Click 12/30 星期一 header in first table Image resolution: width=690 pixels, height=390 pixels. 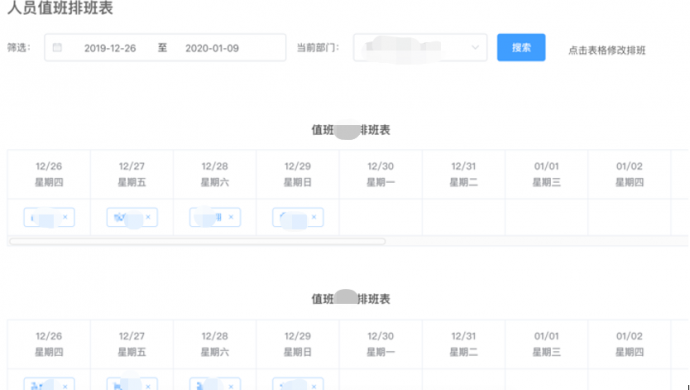point(381,174)
